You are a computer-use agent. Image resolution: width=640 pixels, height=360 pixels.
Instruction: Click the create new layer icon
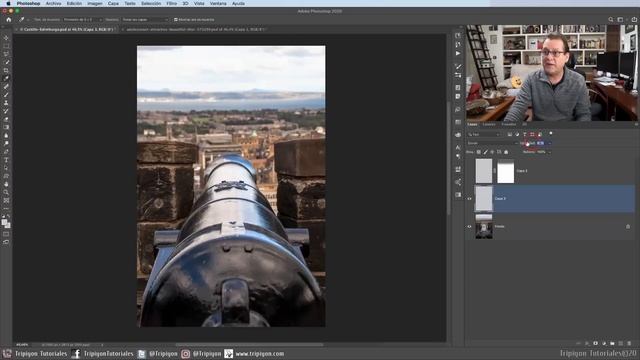click(x=621, y=344)
